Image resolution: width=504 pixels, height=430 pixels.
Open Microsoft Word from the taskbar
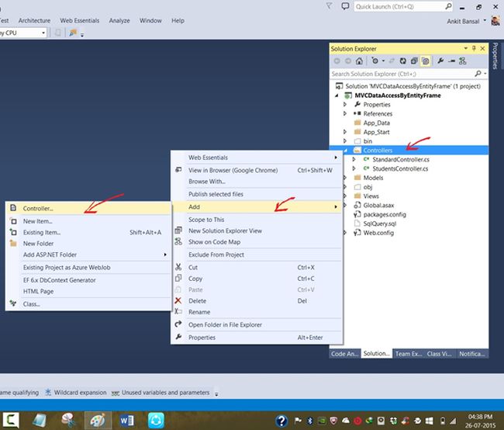click(125, 419)
